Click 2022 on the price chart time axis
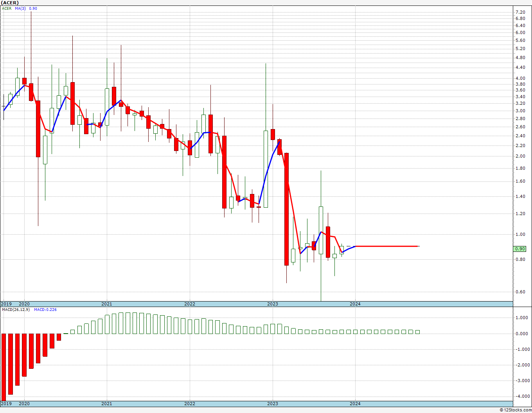This screenshot has height=413, width=532. [x=190, y=304]
